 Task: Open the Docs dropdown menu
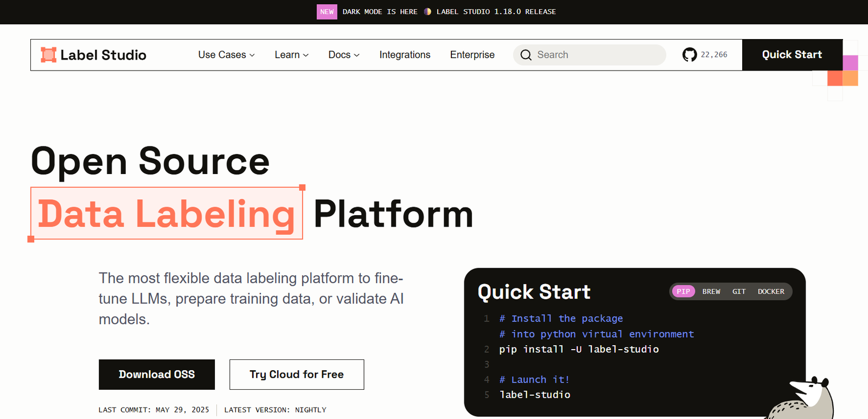click(343, 55)
